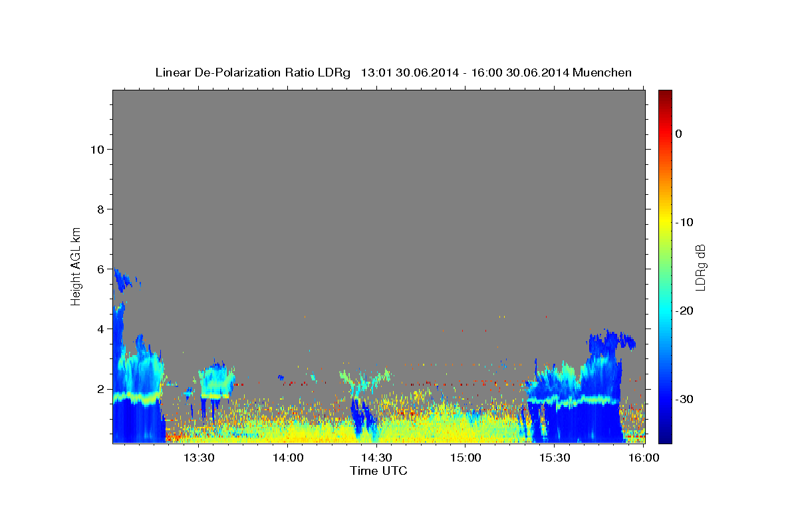
Task: Click the plot title "Linear De-Polarization Ratio LDRg"
Action: 253,72
